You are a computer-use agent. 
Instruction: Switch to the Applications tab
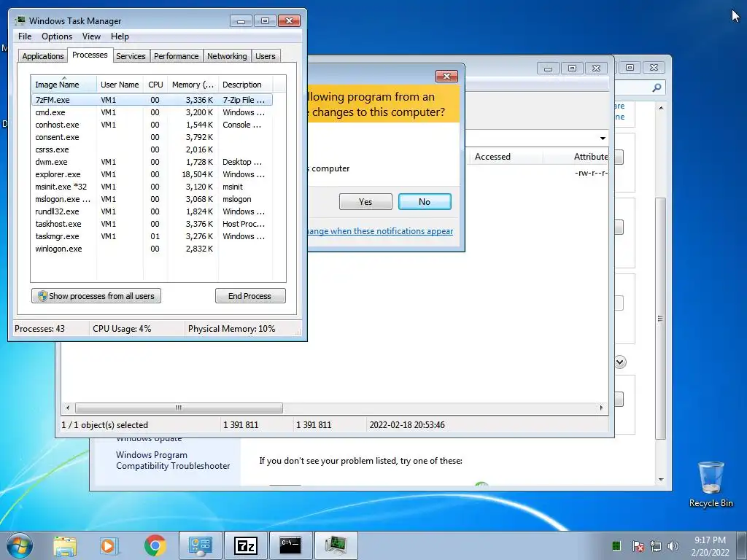[x=43, y=56]
